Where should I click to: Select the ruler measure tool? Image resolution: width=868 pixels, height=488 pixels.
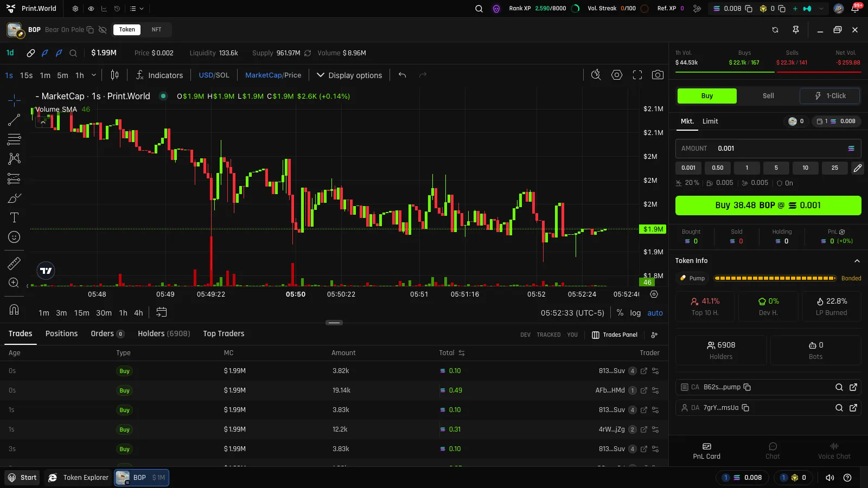pos(14,264)
